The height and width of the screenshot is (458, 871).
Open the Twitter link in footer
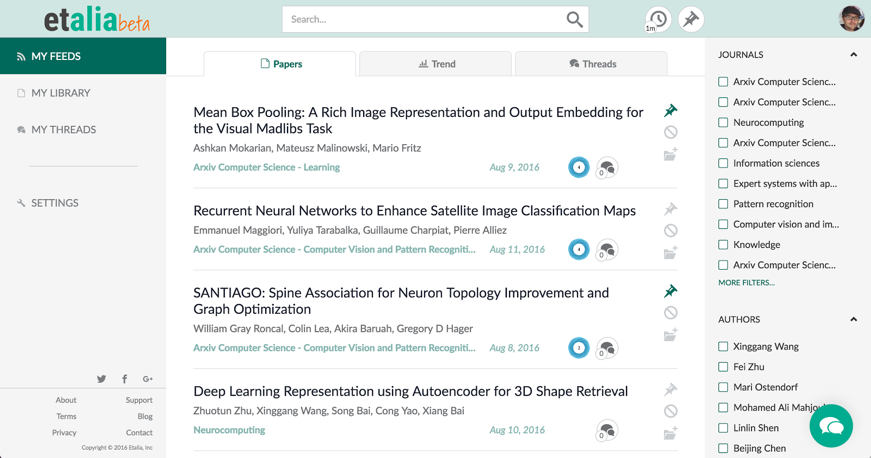click(101, 379)
